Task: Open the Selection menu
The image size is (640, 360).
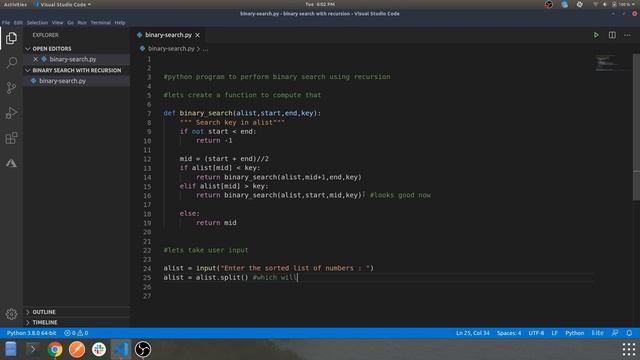Action: click(38, 23)
